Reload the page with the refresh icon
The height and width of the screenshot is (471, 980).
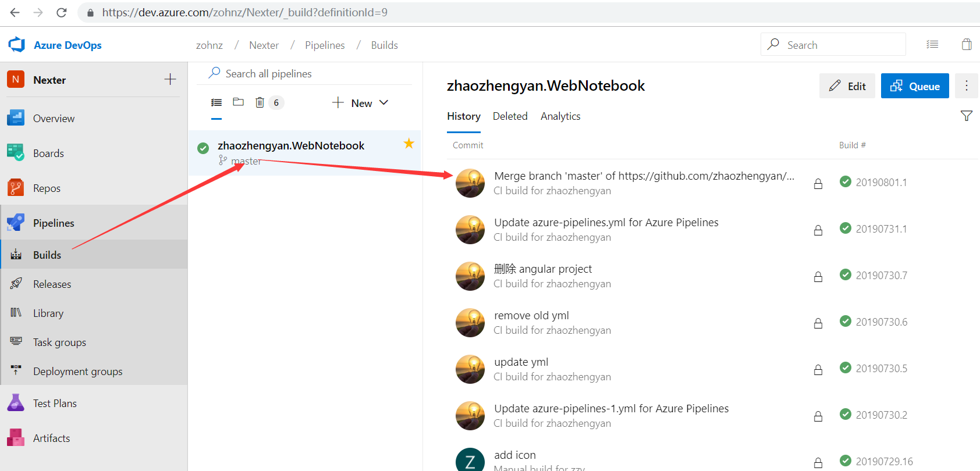[x=62, y=12]
